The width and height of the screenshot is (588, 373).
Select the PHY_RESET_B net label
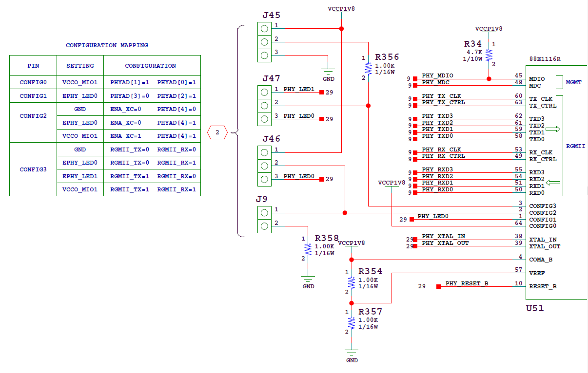point(467,283)
